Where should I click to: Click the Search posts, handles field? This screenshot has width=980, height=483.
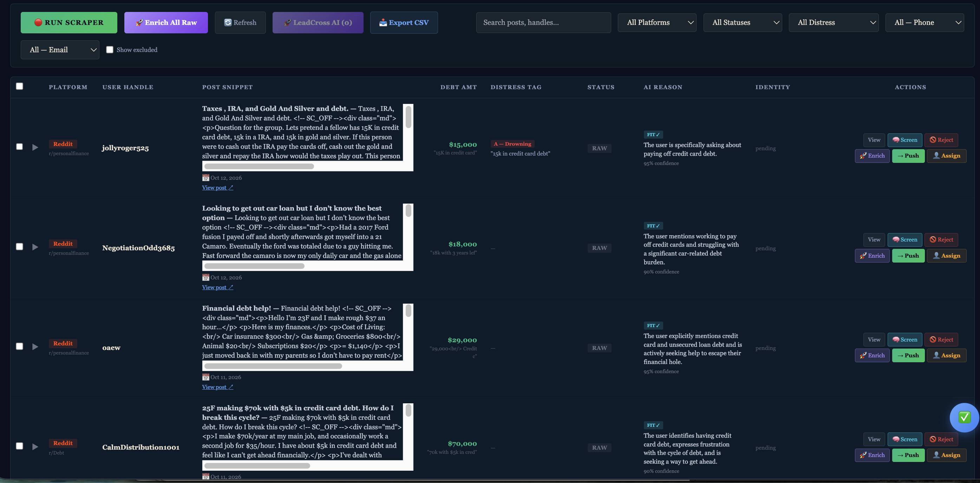tap(543, 22)
